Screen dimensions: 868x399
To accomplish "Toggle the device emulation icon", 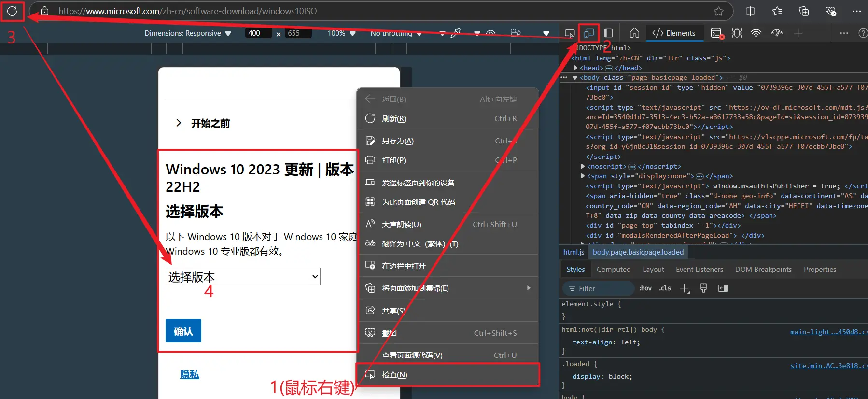I will pyautogui.click(x=589, y=33).
